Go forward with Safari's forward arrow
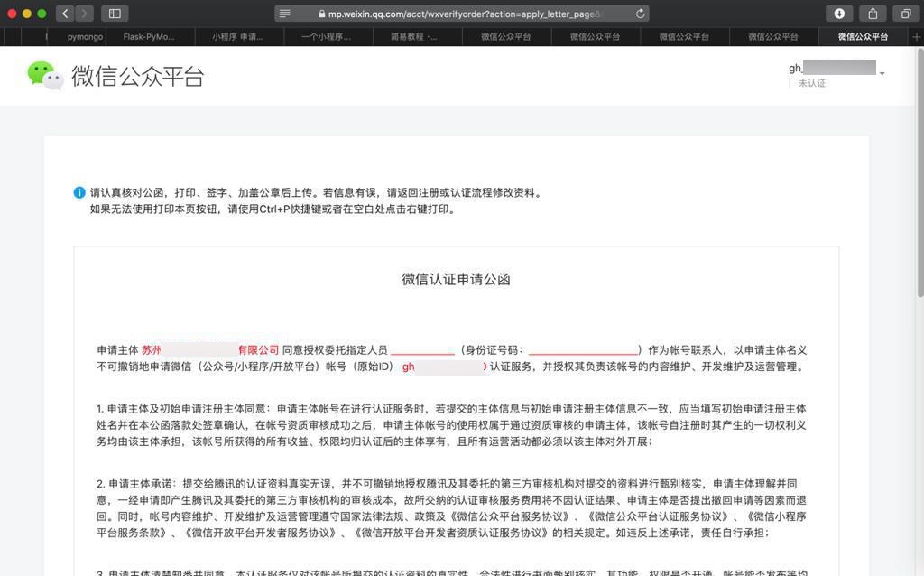The height and width of the screenshot is (576, 924). pyautogui.click(x=84, y=14)
